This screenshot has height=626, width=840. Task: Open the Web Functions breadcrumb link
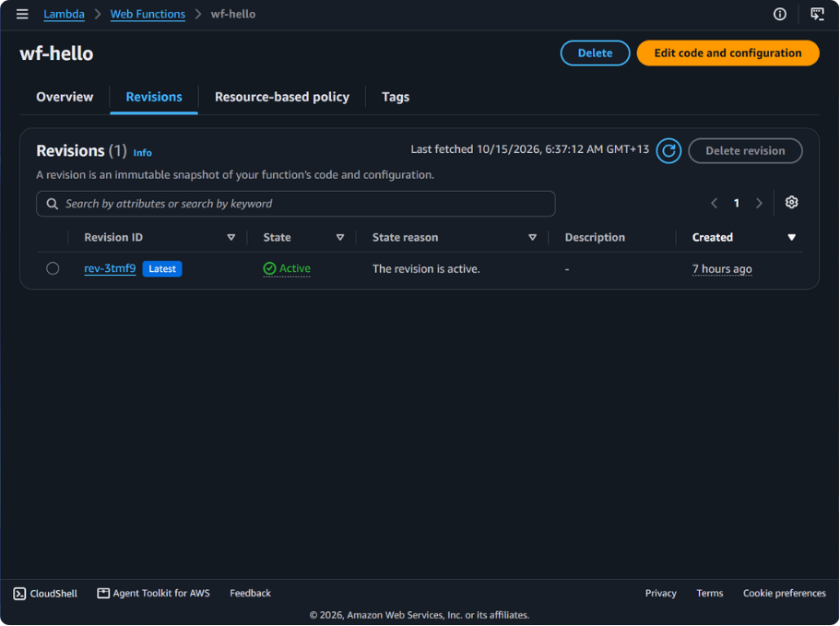[148, 14]
